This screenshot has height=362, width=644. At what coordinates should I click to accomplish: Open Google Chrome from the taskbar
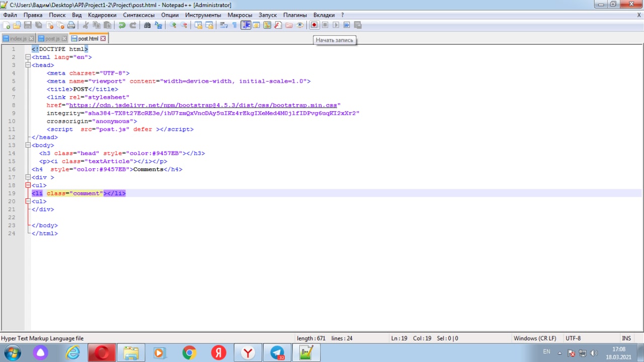[x=189, y=353]
